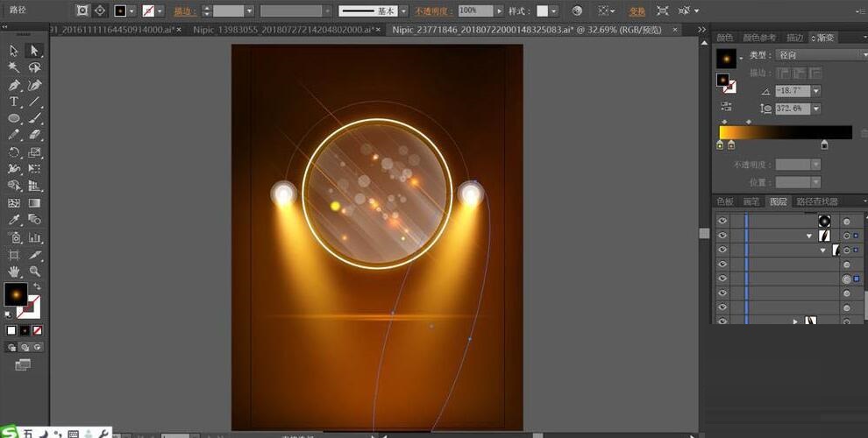Click the swap fill and stroke arrows
Image resolution: width=868 pixels, height=438 pixels.
[x=37, y=286]
